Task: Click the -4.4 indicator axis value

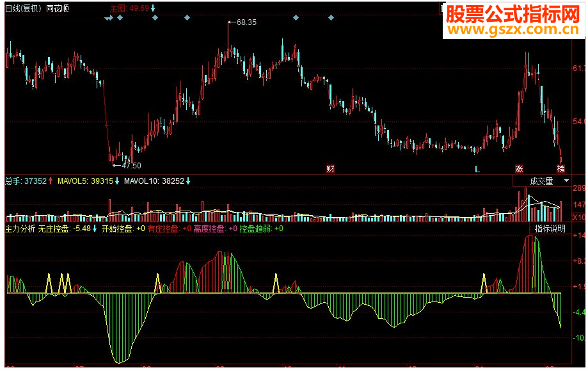Action: (580, 312)
